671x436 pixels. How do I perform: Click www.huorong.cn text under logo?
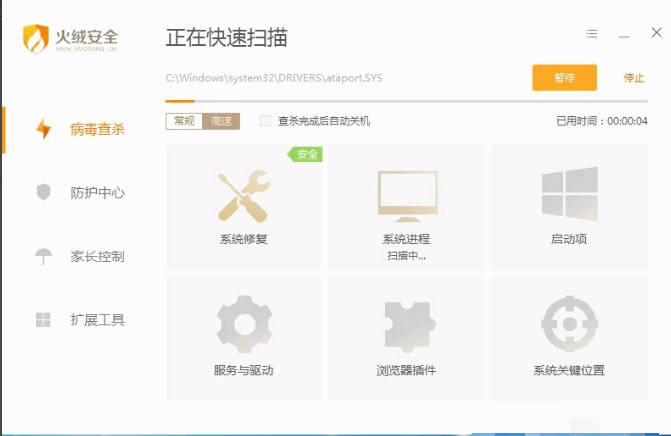[86, 49]
